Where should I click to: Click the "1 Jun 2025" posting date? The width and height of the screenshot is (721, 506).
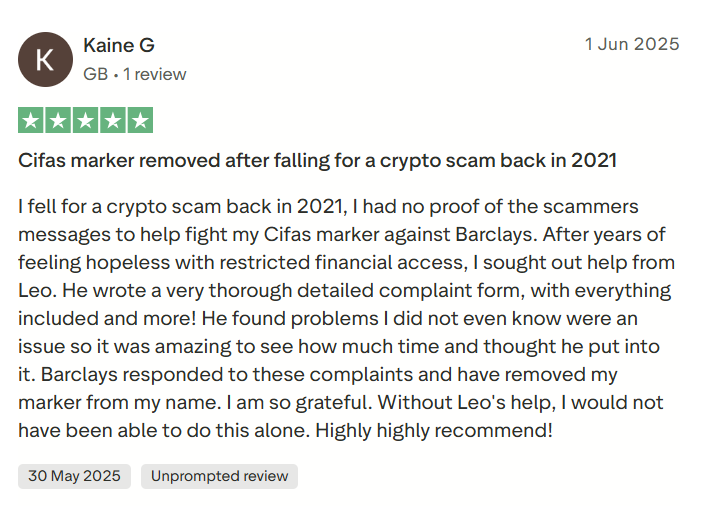631,44
